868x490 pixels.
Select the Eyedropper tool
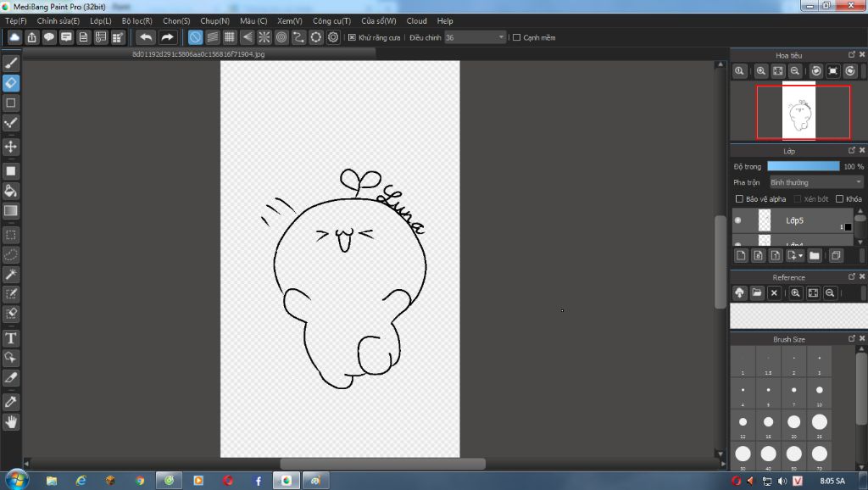(x=10, y=402)
